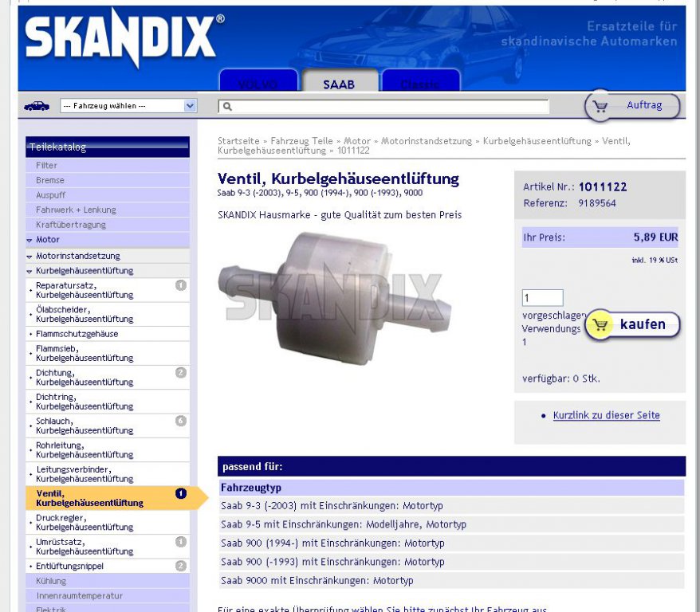The image size is (700, 612).
Task: Click the Teilekatalog header
Action: point(108,147)
